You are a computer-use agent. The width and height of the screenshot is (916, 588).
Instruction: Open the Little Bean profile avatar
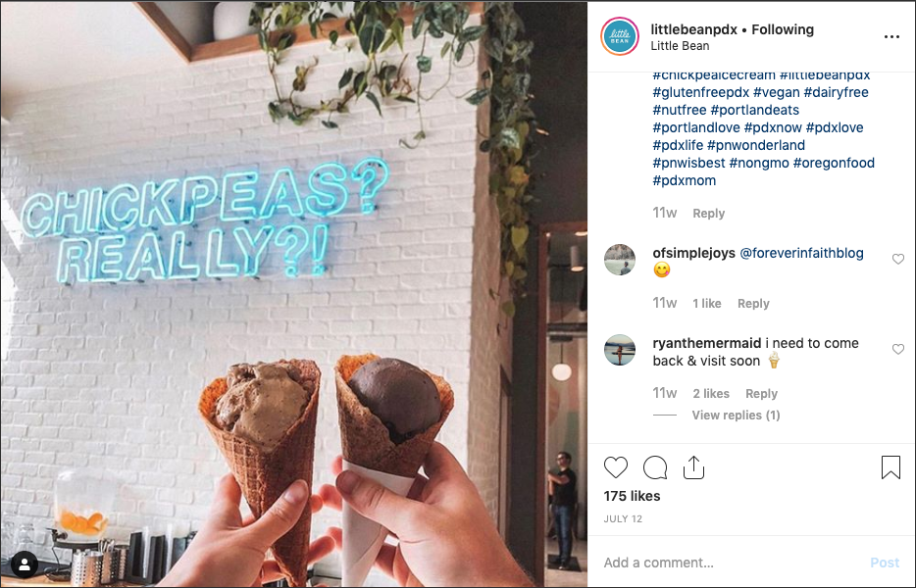pyautogui.click(x=620, y=36)
